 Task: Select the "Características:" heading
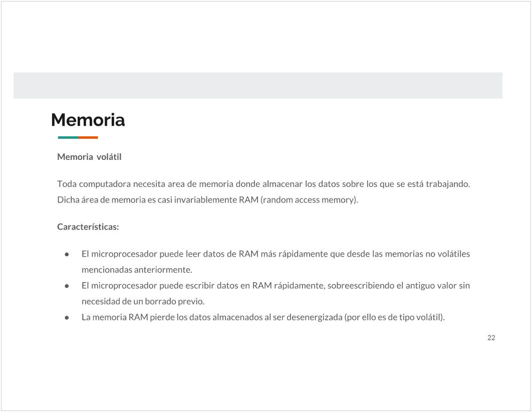click(88, 227)
